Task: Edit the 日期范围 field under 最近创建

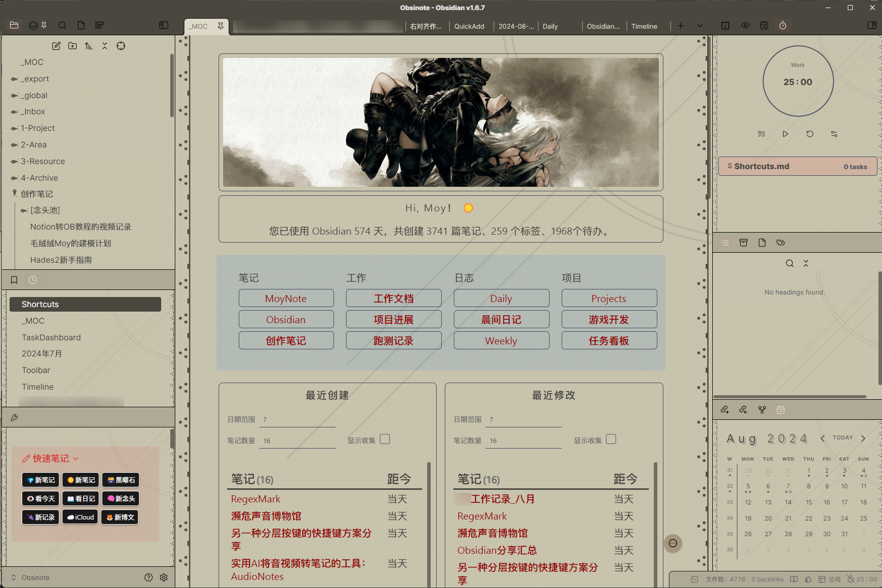Action: [x=297, y=419]
